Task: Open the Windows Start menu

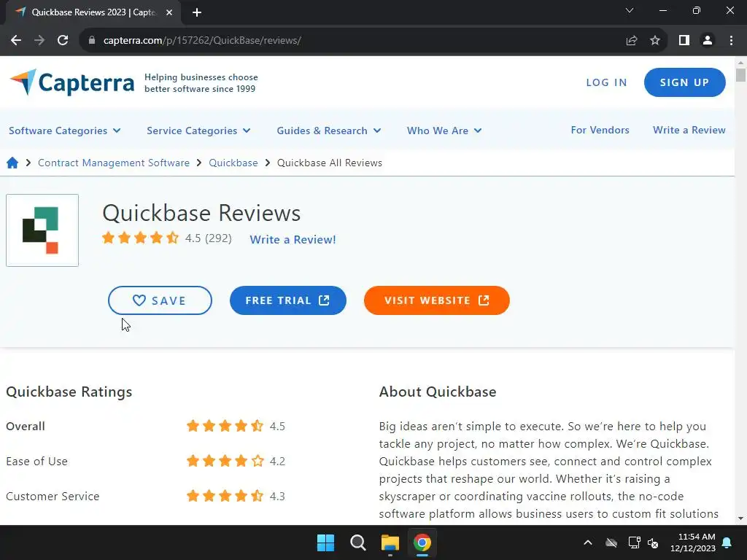Action: [x=326, y=542]
